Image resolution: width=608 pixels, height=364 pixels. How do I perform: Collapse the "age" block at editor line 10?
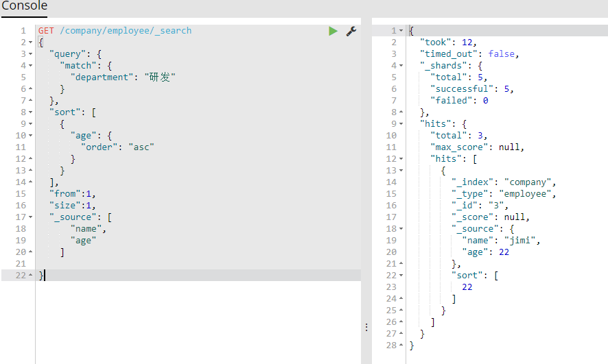coord(31,136)
